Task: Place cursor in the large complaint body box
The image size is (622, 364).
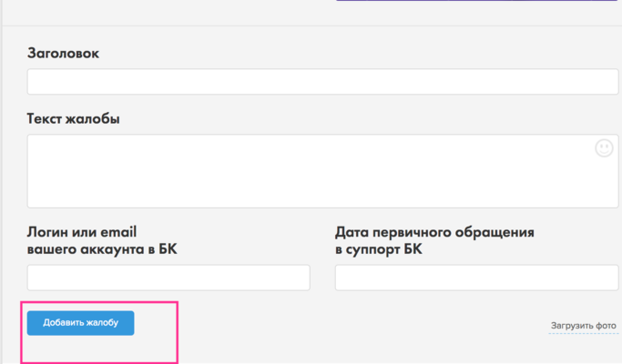Action: [310, 171]
